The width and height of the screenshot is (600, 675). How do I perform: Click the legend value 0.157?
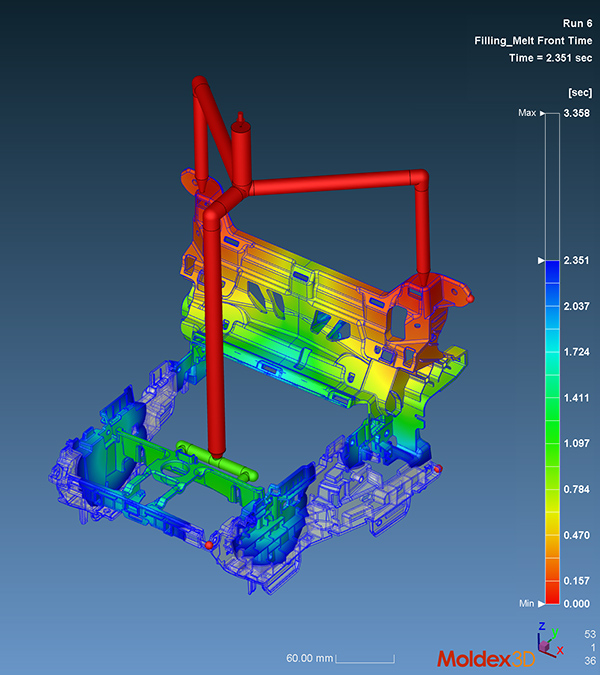[577, 581]
